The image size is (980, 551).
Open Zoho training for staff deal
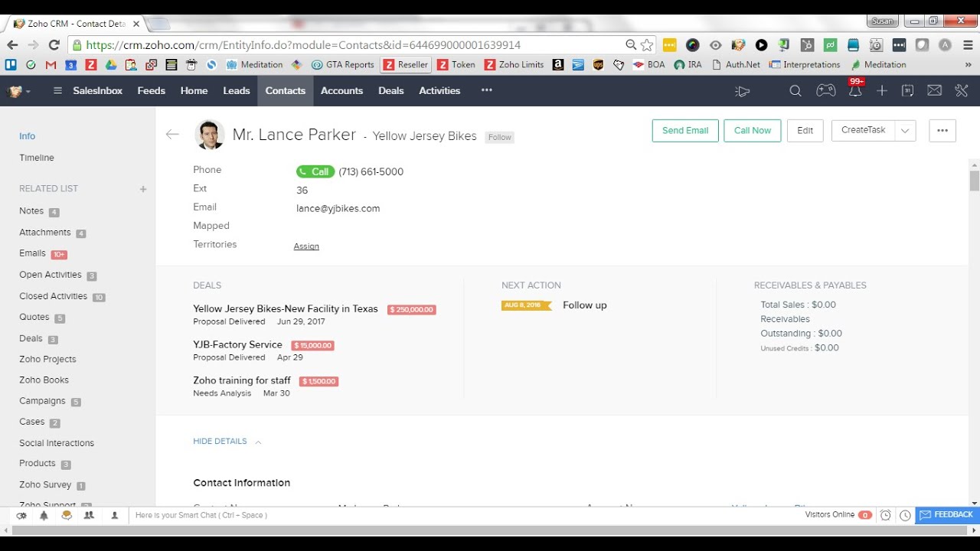[242, 380]
